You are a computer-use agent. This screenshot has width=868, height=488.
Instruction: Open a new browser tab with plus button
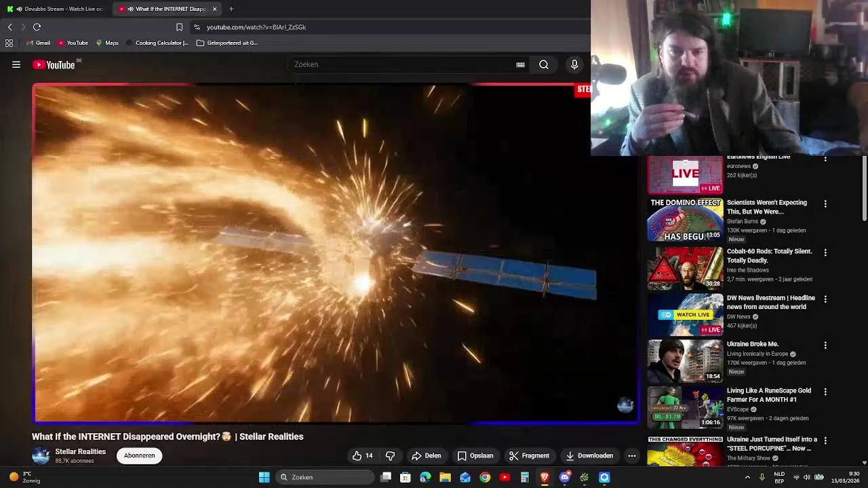[231, 9]
